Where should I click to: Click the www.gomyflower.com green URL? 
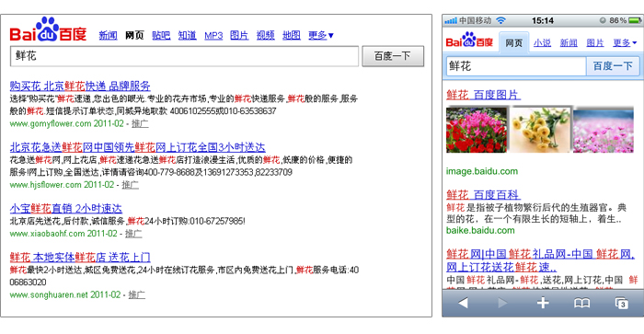tap(51, 123)
